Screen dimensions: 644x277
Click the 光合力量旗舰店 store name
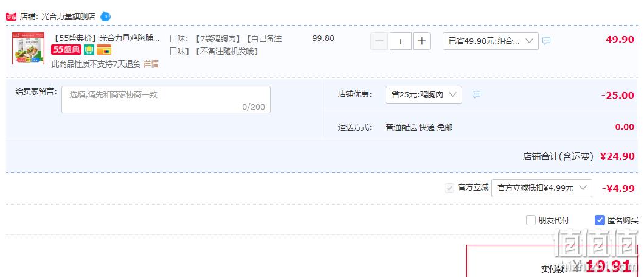coord(68,17)
